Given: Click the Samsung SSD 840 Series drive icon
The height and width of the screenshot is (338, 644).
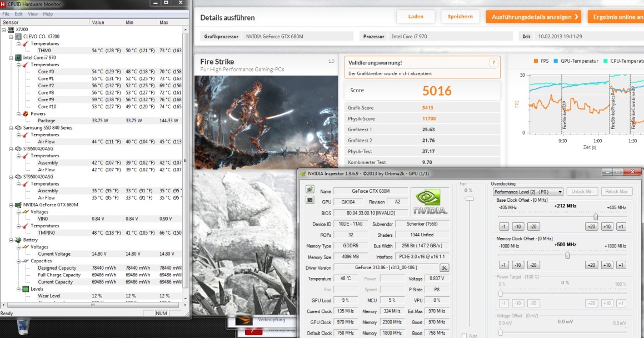Looking at the screenshot, I should (x=18, y=128).
